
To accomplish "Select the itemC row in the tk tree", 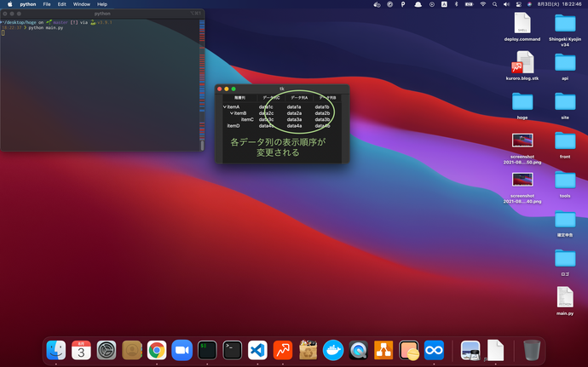I will tap(281, 119).
